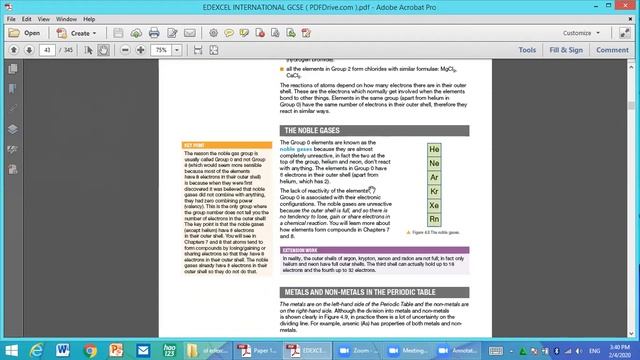Image resolution: width=640 pixels, height=360 pixels.
Task: Open the Help menu
Action: pos(89,19)
